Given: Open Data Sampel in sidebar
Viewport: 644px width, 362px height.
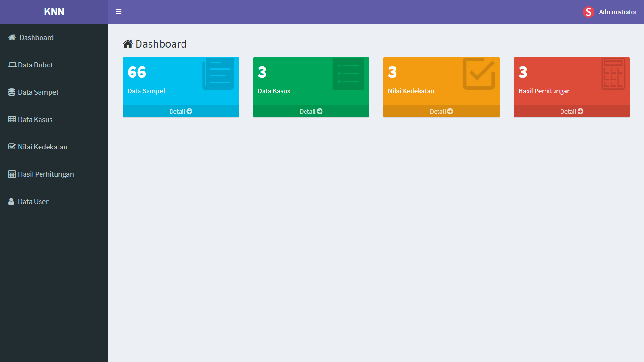Looking at the screenshot, I should (x=38, y=92).
